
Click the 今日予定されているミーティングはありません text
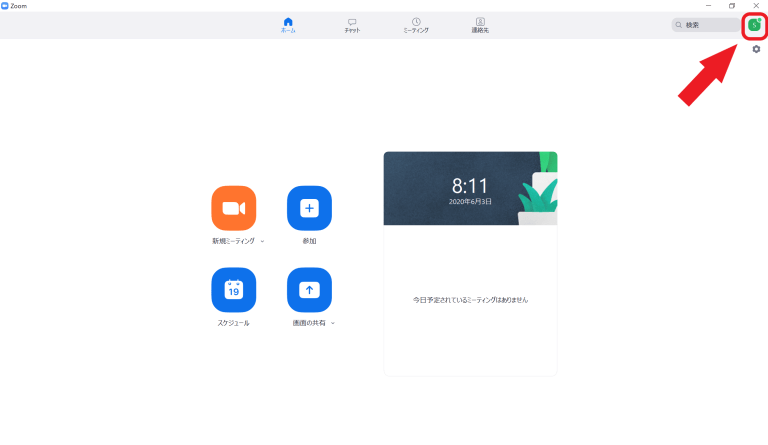click(x=470, y=300)
